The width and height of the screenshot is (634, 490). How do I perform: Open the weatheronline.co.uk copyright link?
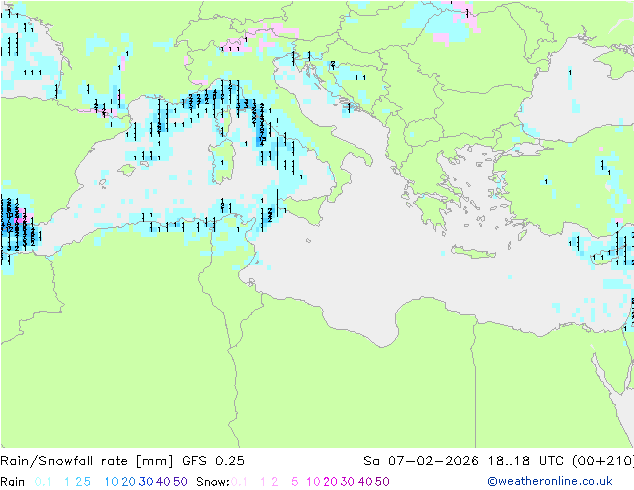550,481
